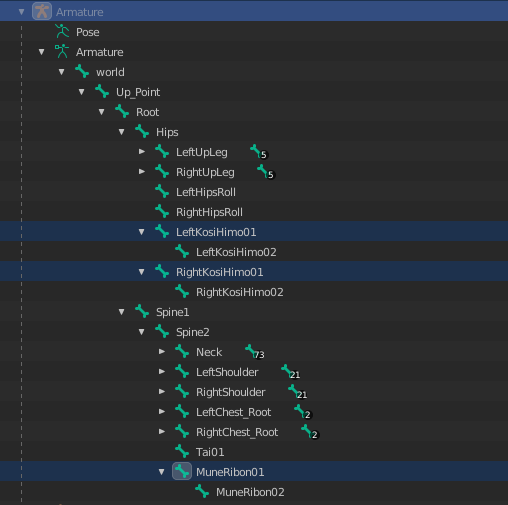Select the Tai01 bone name
The image size is (508, 505).
(210, 452)
